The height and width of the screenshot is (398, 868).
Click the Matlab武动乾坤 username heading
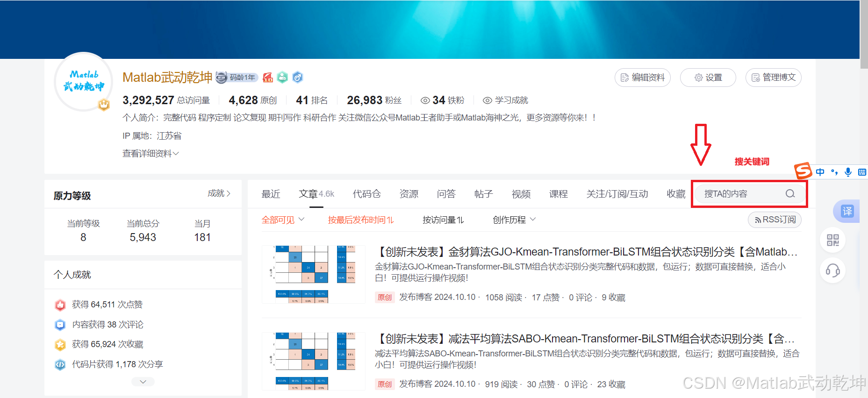[x=167, y=78]
